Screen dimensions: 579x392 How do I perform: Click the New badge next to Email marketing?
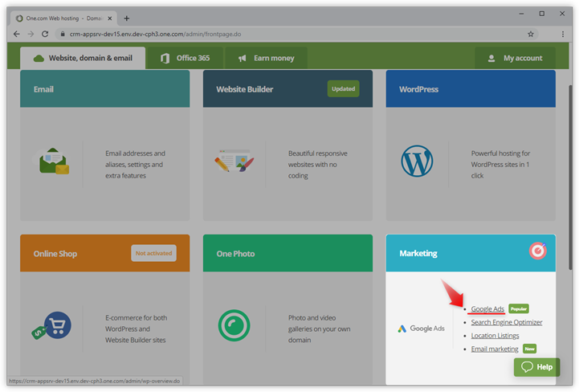529,349
